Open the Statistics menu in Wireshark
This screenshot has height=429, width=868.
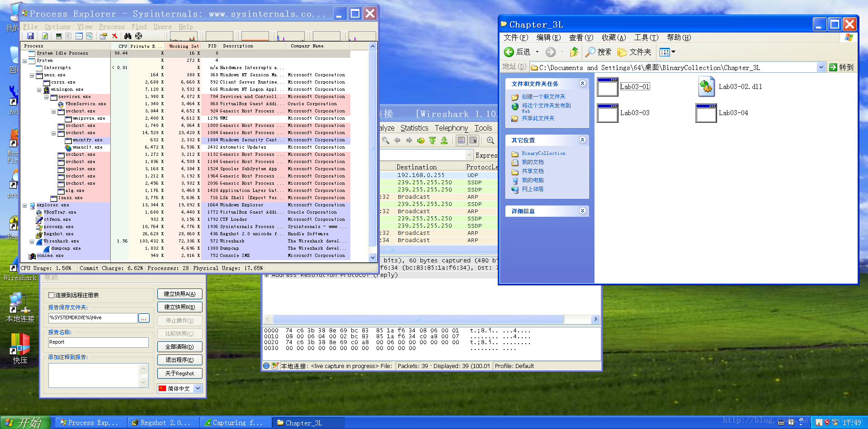(414, 128)
